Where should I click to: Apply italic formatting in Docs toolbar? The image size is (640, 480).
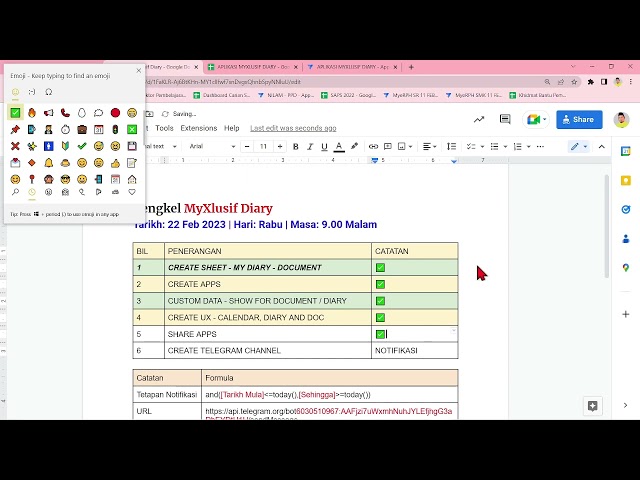[x=310, y=147]
